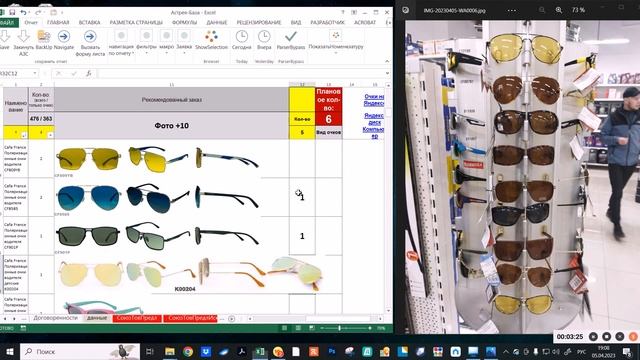Open the ДАННЫЕ ribbon tab
This screenshot has height=360, width=640.
tap(216, 22)
